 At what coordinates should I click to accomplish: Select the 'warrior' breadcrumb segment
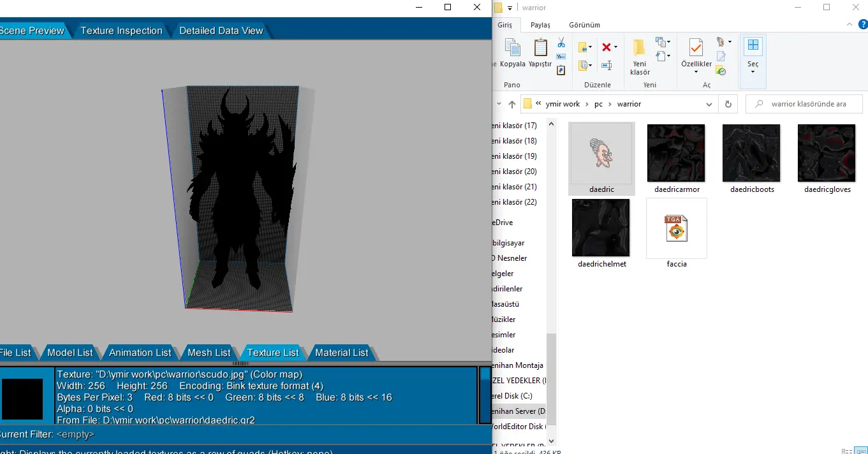[629, 104]
